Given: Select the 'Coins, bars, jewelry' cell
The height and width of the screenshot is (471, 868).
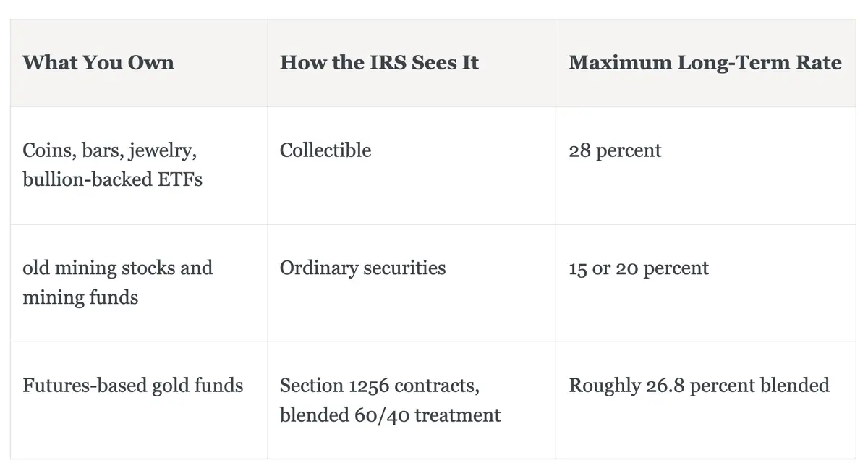Looking at the screenshot, I should pyautogui.click(x=139, y=166).
